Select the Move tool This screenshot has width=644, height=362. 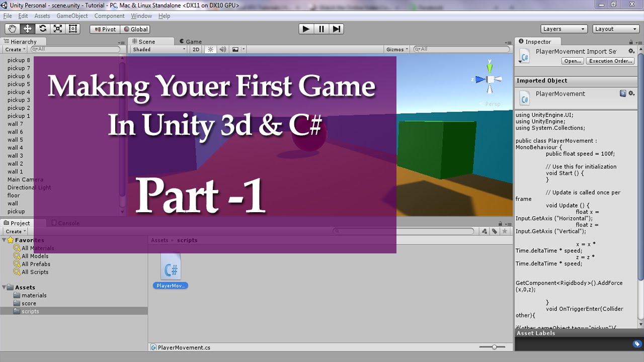[x=27, y=29]
